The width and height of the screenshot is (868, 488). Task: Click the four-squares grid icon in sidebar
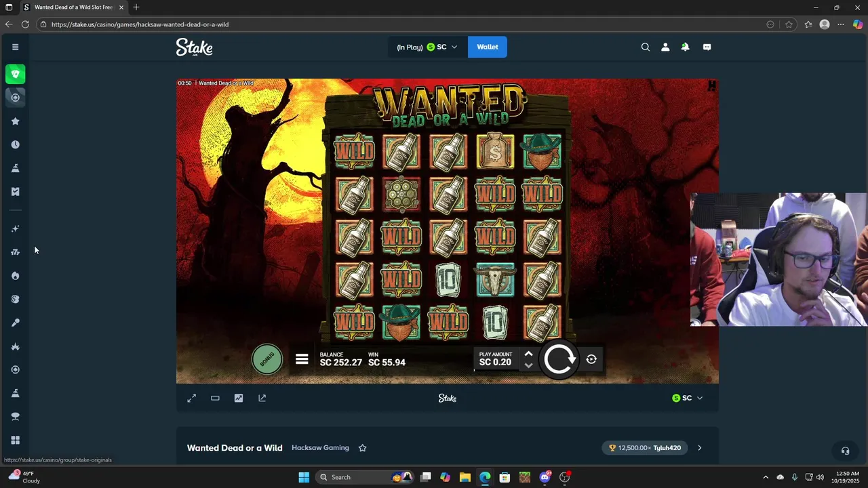(x=15, y=440)
